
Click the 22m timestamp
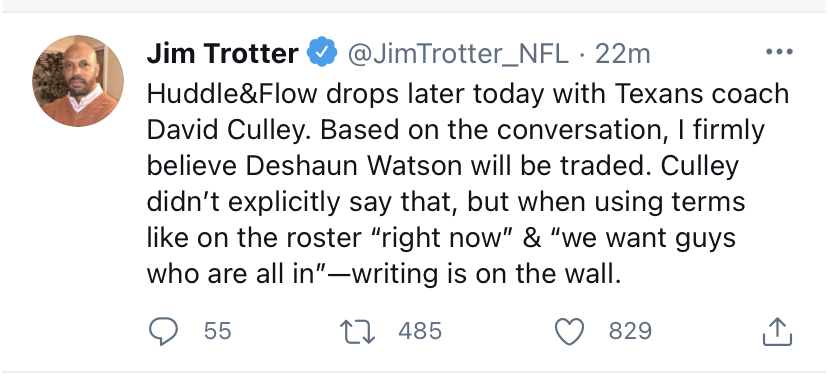click(x=622, y=53)
